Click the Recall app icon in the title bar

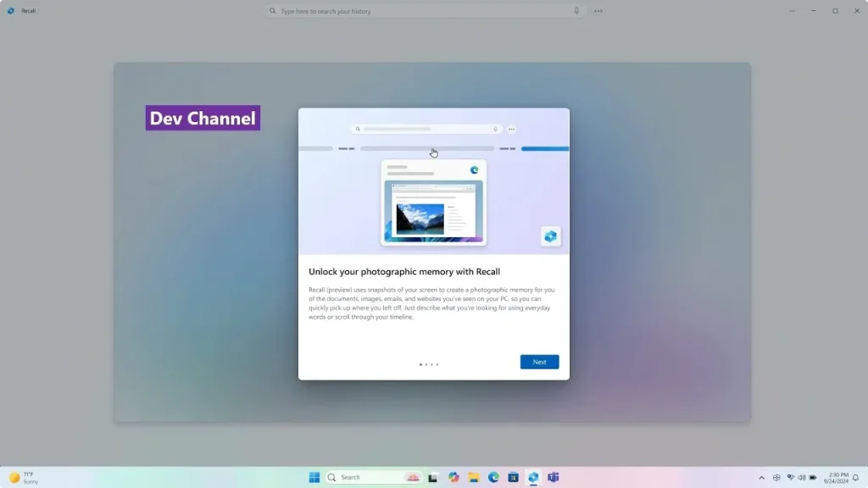[11, 11]
